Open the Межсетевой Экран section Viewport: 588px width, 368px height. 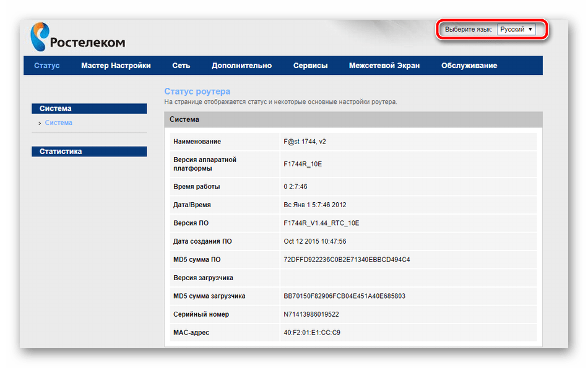click(384, 66)
